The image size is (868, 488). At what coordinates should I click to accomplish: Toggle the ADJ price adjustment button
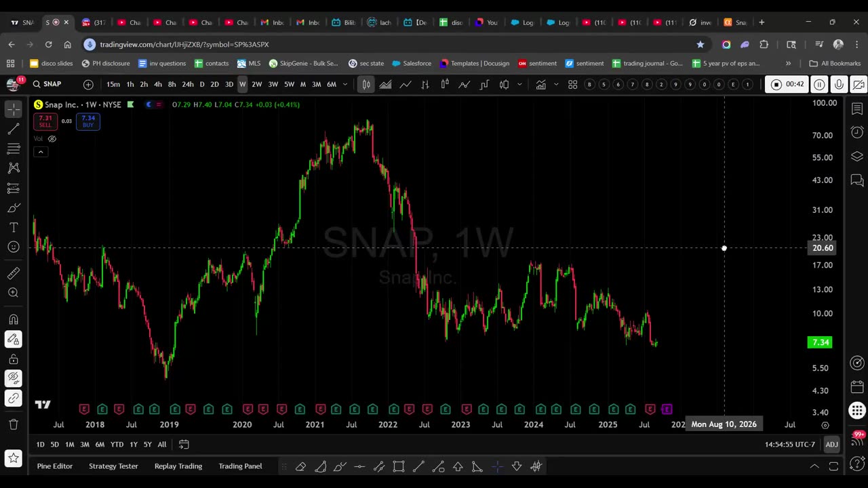[x=831, y=445]
